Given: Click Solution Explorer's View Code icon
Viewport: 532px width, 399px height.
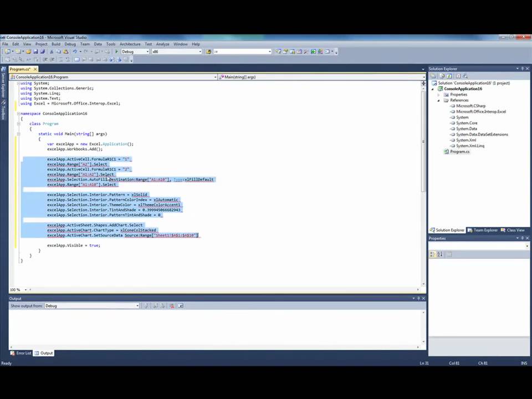Looking at the screenshot, I should [x=458, y=76].
